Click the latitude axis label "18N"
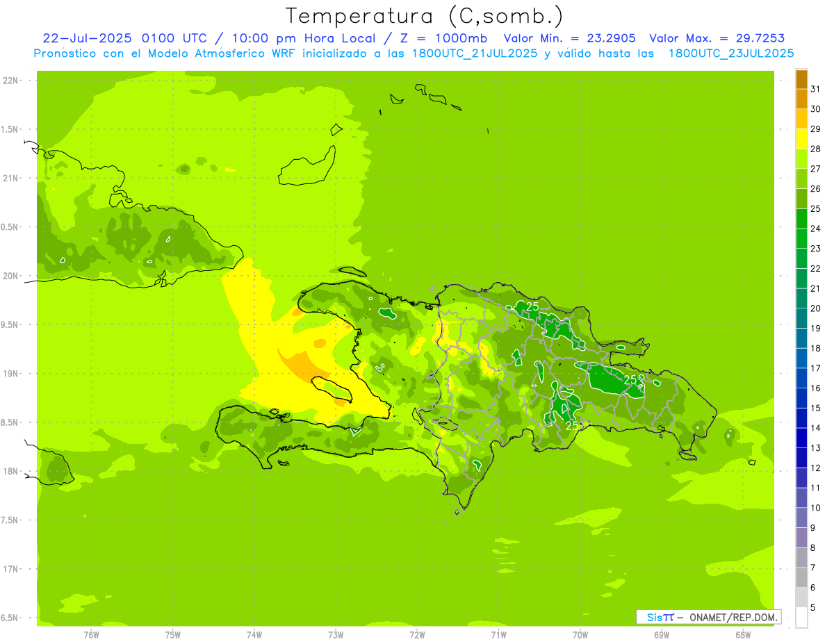Viewport: 834px width, 644px height. coord(10,472)
